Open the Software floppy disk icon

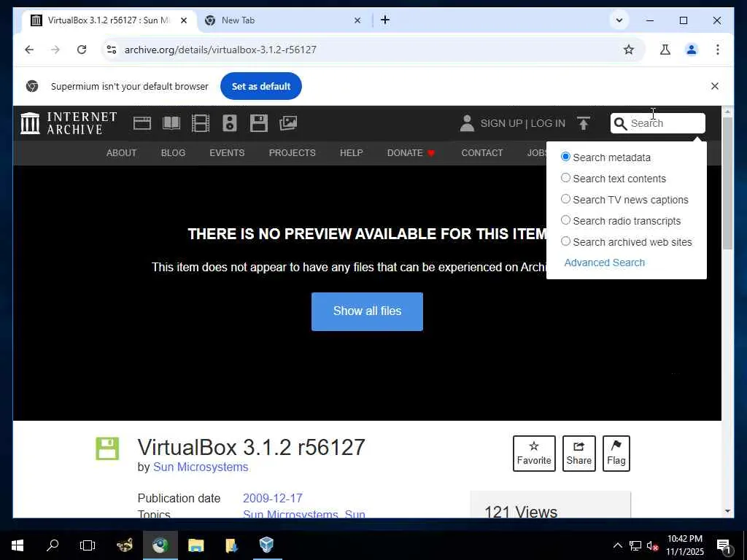[x=259, y=123]
